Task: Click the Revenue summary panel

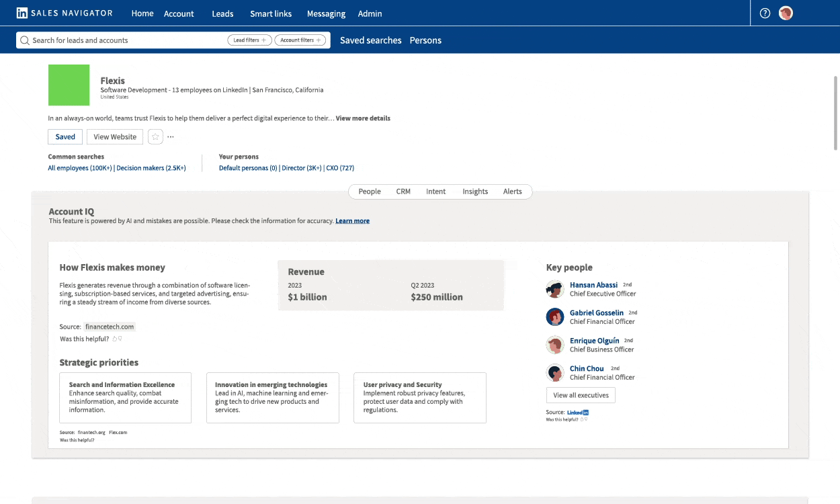Action: point(391,286)
